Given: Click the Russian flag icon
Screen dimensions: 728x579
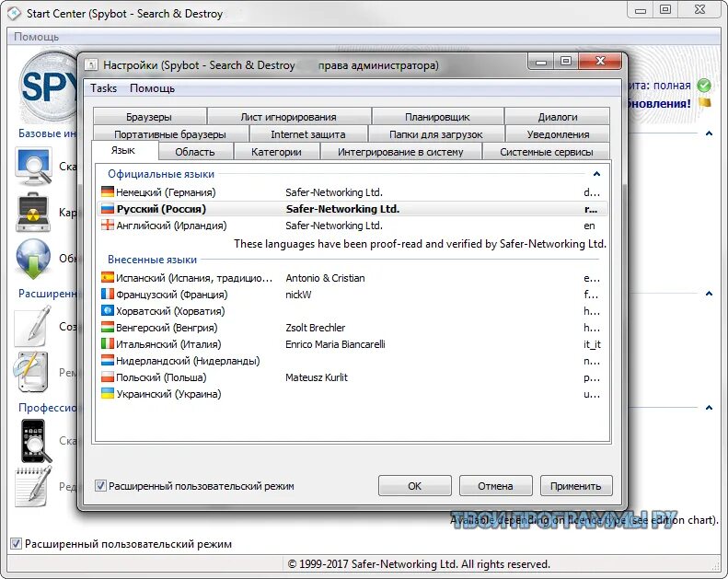Looking at the screenshot, I should [x=108, y=208].
